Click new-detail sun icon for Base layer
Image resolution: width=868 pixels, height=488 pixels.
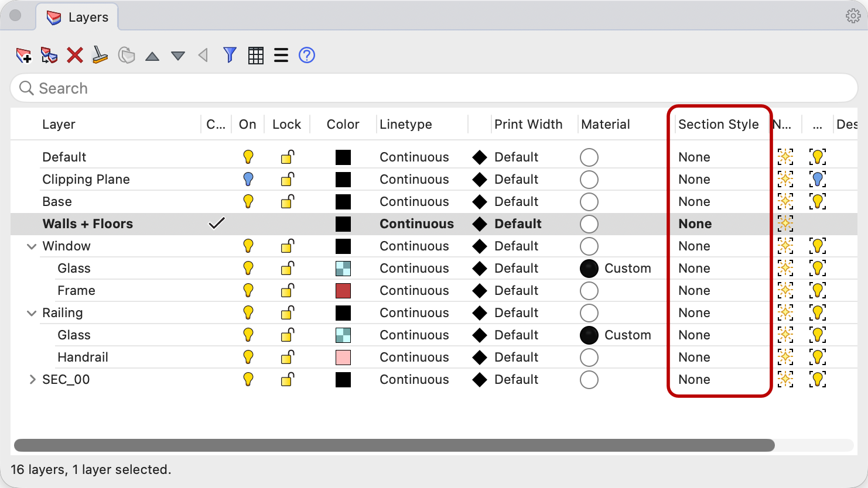pyautogui.click(x=785, y=202)
